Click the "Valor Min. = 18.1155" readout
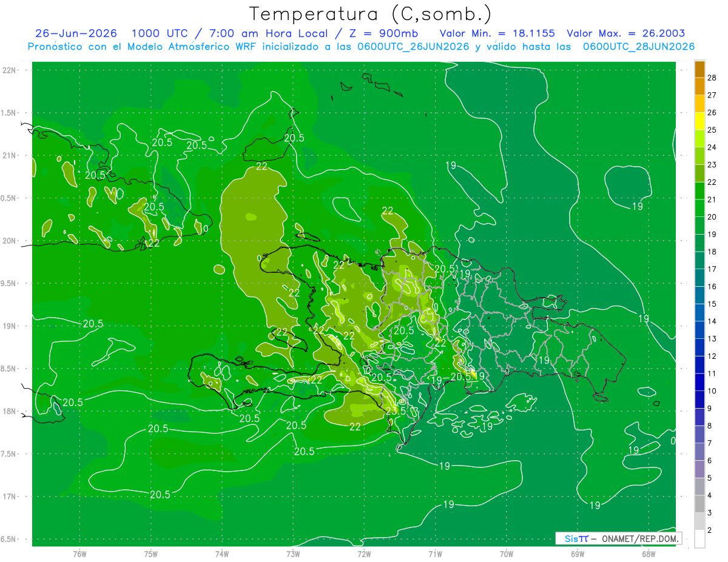This screenshot has width=728, height=562. pos(497,33)
